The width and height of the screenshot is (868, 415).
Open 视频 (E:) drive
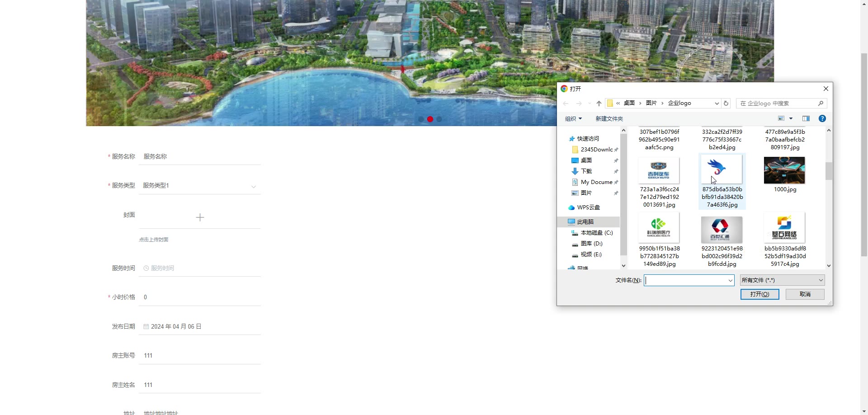tap(591, 255)
